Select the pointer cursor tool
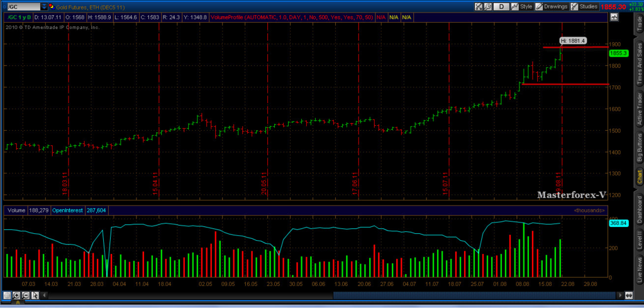644x308 pixels. [35, 295]
